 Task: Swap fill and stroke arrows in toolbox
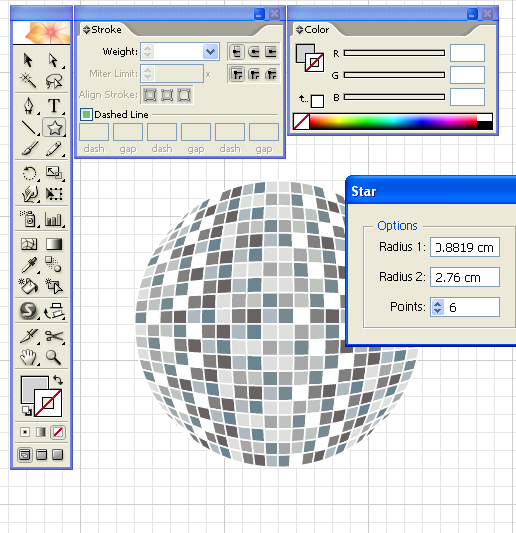pos(58,380)
